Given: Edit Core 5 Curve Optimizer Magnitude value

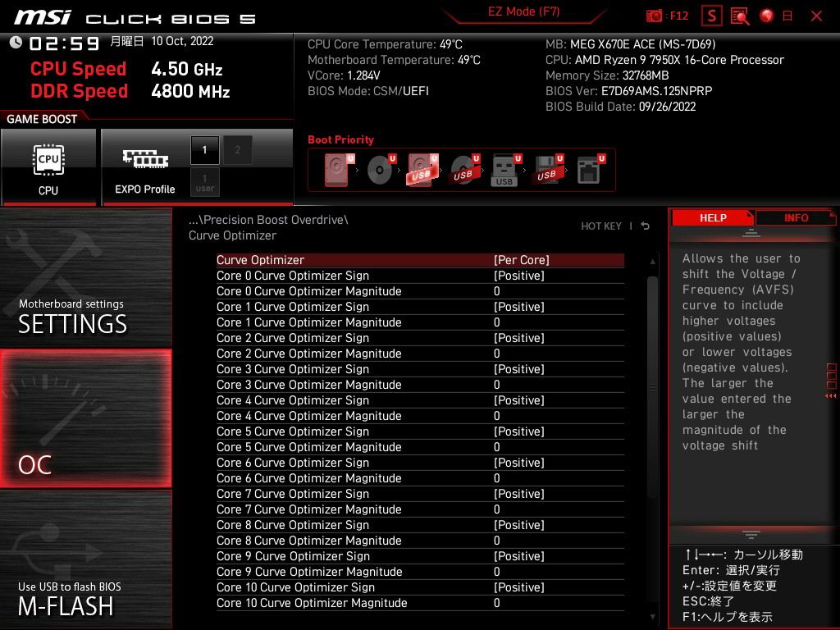Looking at the screenshot, I should tap(496, 447).
